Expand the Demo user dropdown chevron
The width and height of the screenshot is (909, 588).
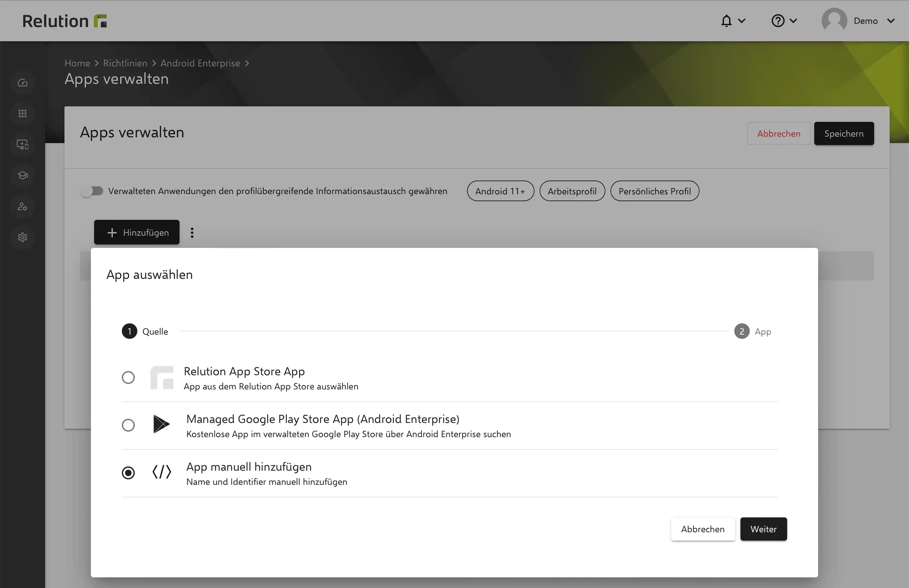[x=891, y=21]
